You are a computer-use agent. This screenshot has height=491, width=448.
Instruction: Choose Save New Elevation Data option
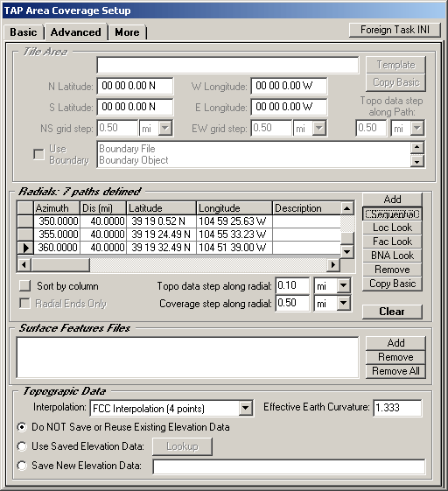click(x=22, y=466)
